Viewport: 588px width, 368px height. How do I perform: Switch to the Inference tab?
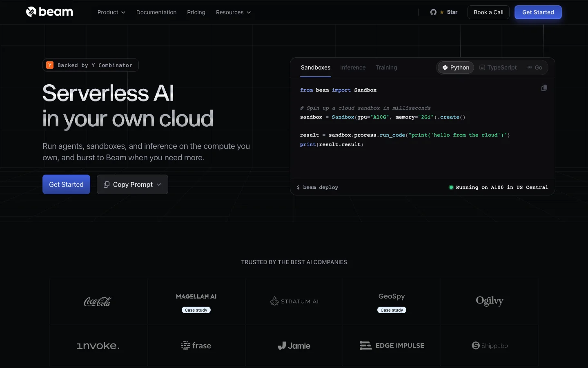coord(353,67)
